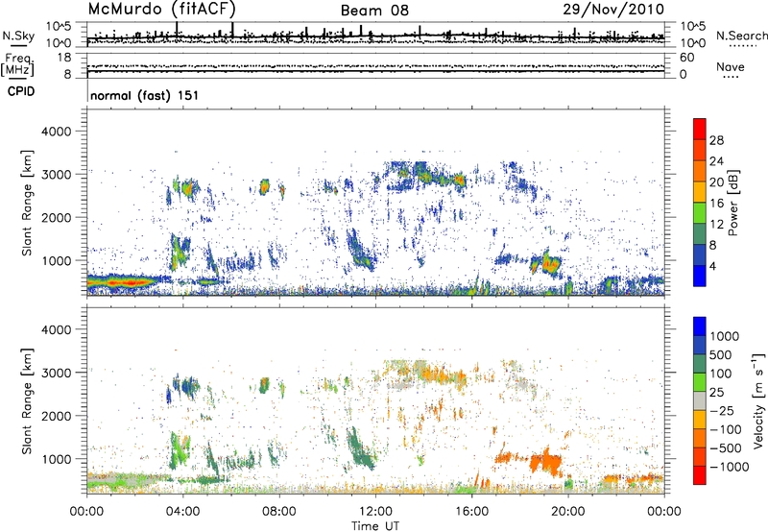Pick the orange 20–24 dB Power colorbar segment
Screen dimensions: 768x532
coord(700,171)
